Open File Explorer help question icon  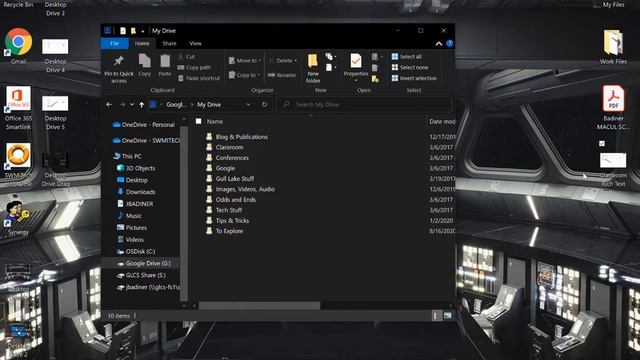coord(449,43)
